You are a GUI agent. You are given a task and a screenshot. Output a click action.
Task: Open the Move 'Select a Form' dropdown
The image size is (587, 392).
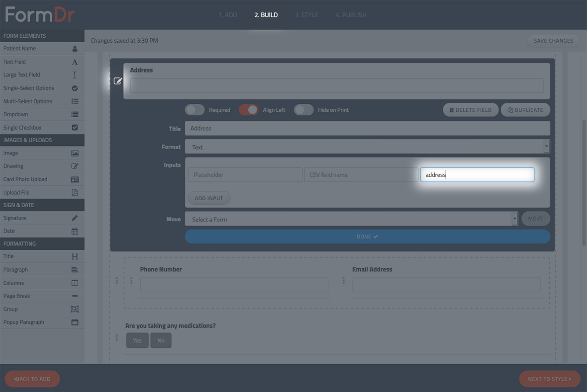[352, 219]
